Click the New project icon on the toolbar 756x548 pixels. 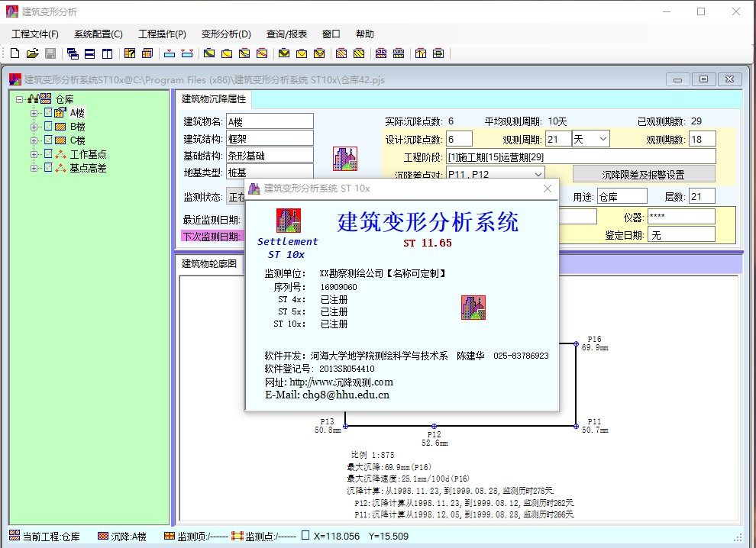15,53
